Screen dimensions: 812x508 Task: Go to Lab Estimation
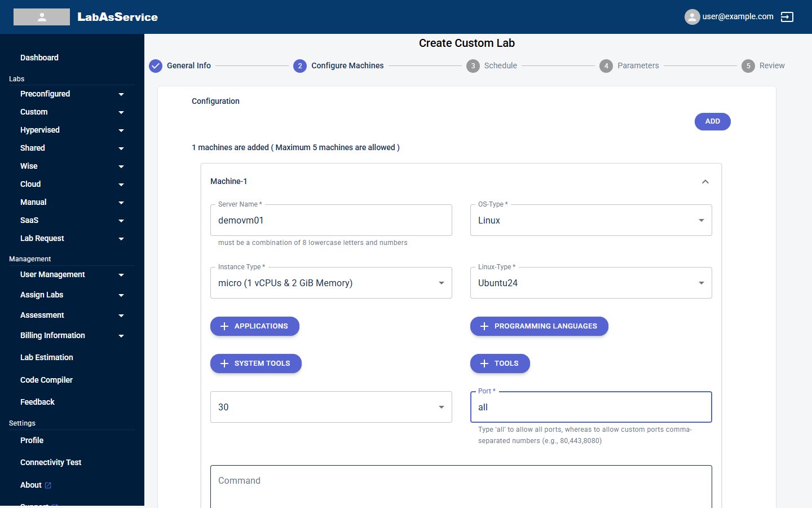click(47, 357)
